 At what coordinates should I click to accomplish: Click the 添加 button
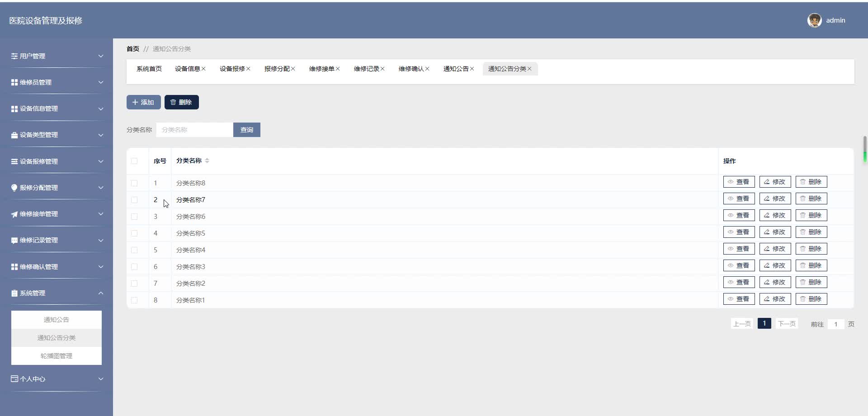click(143, 102)
